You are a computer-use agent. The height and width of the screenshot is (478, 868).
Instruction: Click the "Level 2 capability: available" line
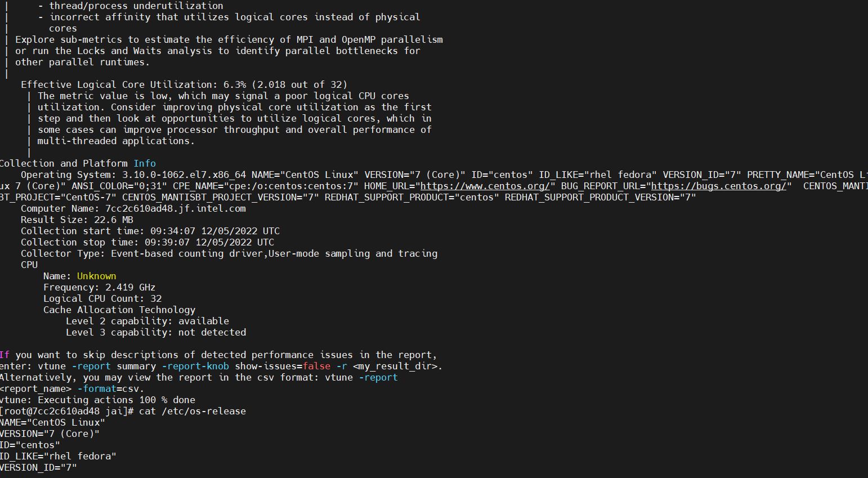147,321
